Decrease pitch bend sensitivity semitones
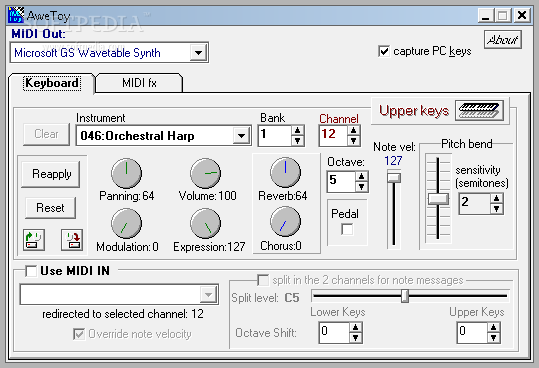The image size is (539, 368). (x=496, y=208)
